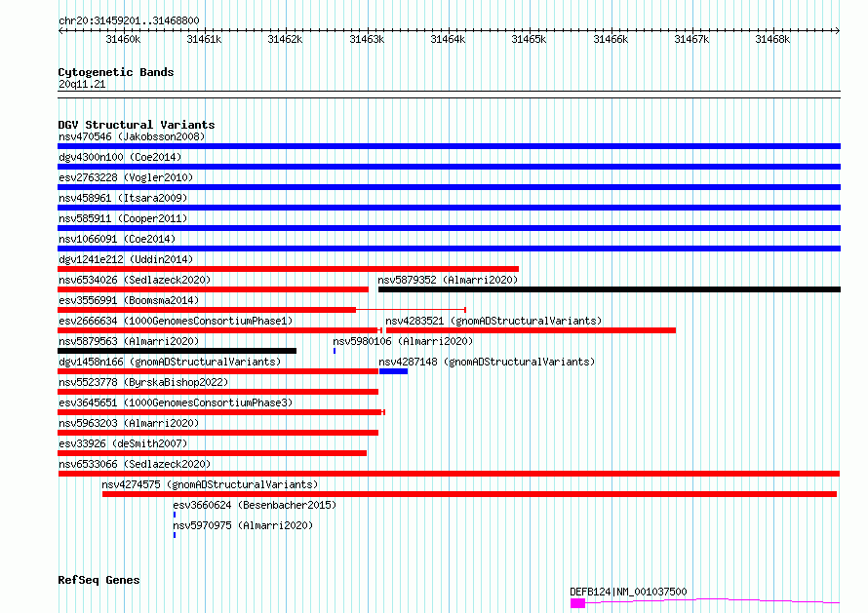Select esv2666634 (1000GenomesConsortiumPhase1) label
Viewport: 868px width, 613px height.
tap(176, 321)
